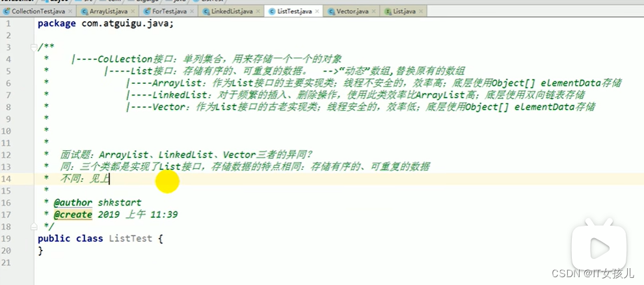Switch to the ArrayList.java tab
The height and width of the screenshot is (285, 644).
click(109, 12)
